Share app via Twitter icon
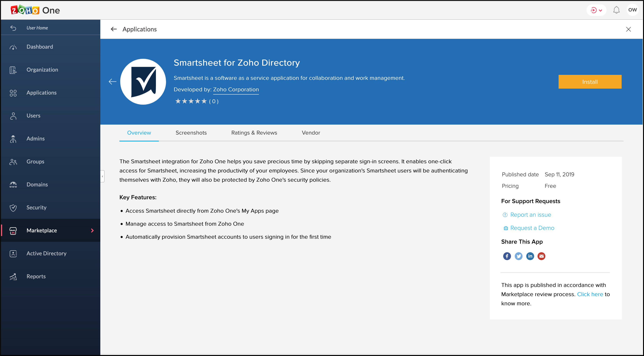This screenshot has width=644, height=356. point(518,256)
